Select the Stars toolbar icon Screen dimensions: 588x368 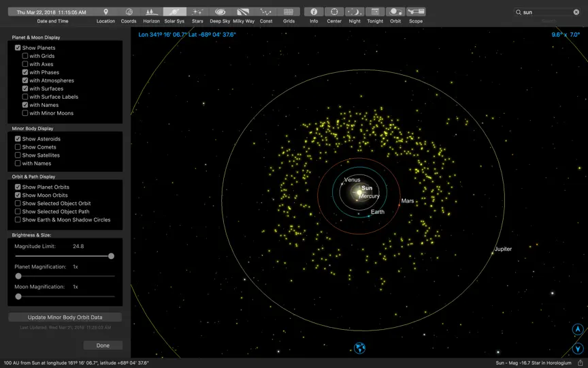(x=197, y=12)
